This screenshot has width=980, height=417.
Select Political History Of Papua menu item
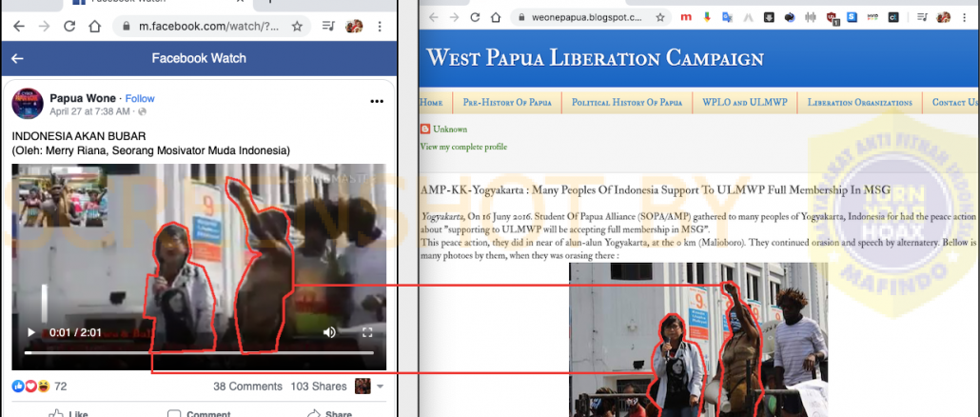coord(627,103)
